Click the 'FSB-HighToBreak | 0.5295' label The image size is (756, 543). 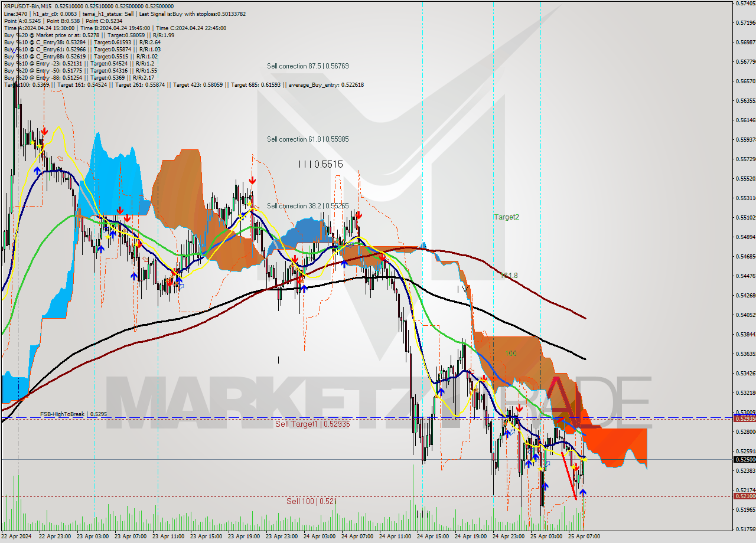74,414
